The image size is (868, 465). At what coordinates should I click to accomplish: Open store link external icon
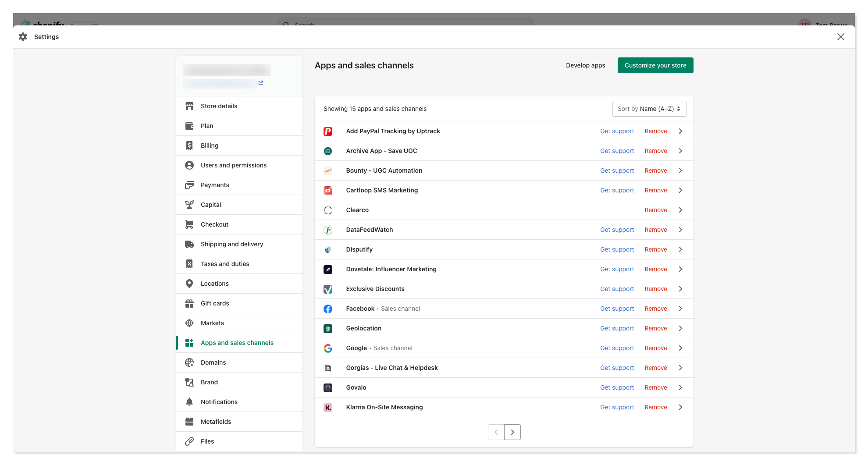(x=261, y=83)
